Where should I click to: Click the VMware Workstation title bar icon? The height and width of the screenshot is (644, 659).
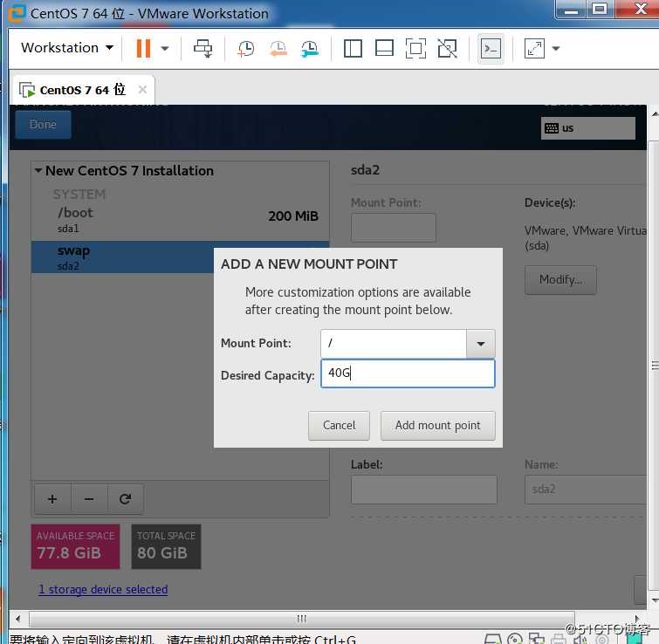[17, 13]
